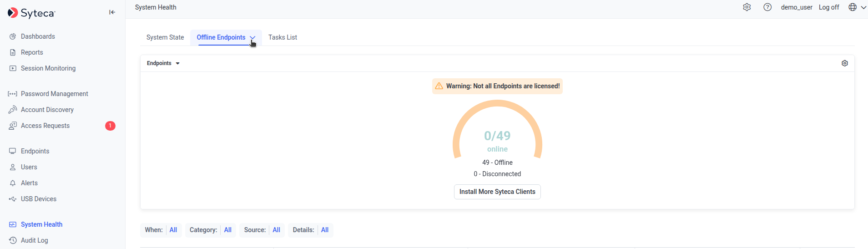
Task: Switch to the Tasks List tab
Action: click(283, 37)
